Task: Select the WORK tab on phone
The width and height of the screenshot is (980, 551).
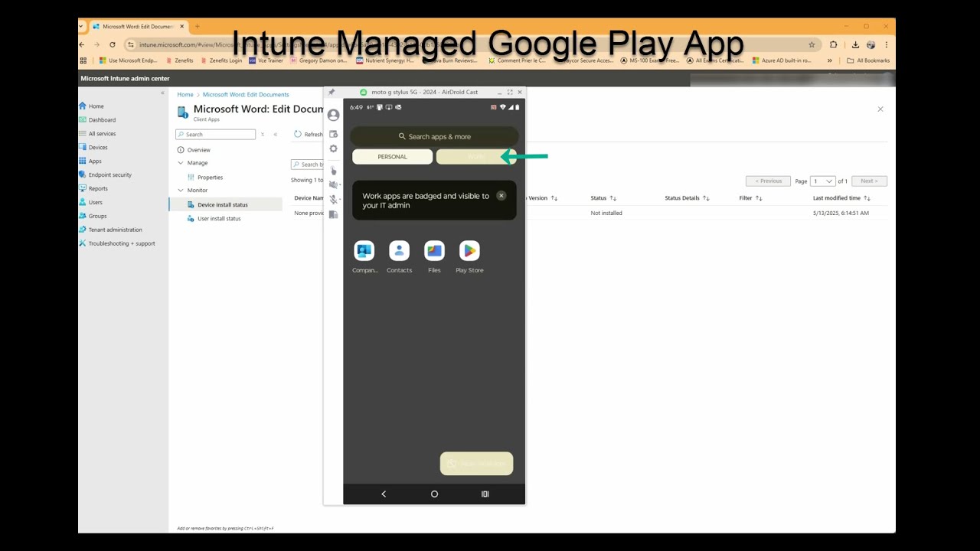Action: [x=475, y=156]
